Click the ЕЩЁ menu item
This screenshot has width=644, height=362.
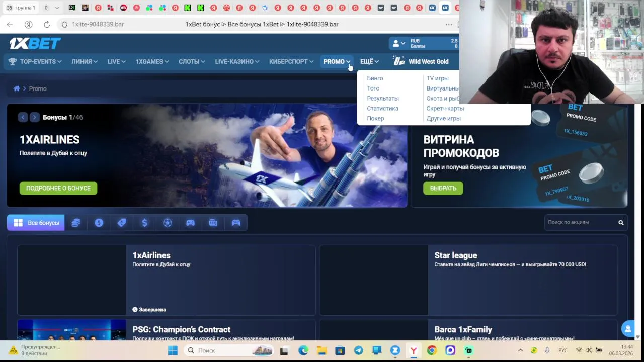(369, 61)
